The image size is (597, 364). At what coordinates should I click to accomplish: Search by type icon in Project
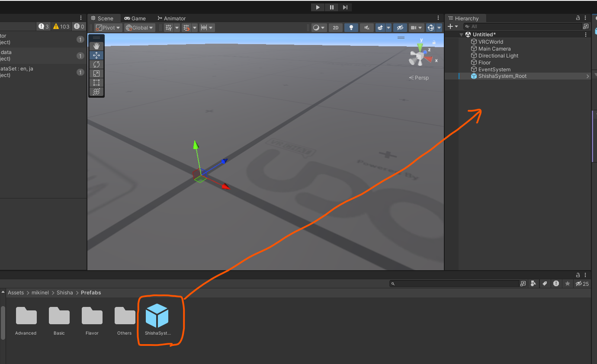tap(533, 284)
